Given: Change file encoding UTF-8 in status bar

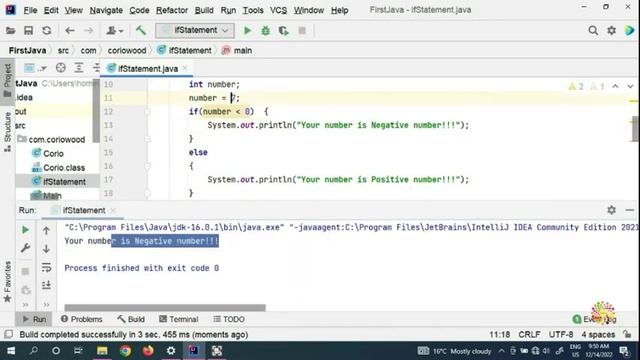Looking at the screenshot, I should 561,334.
